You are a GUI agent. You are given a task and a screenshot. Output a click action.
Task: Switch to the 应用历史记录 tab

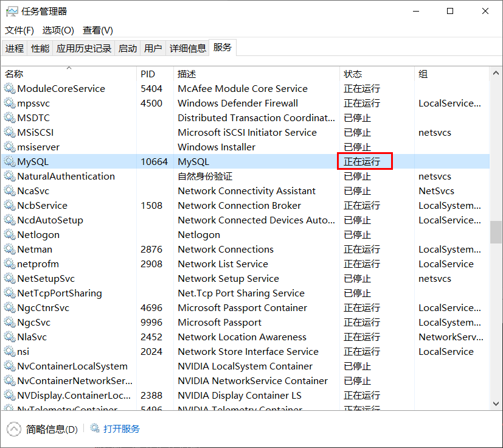tap(84, 48)
